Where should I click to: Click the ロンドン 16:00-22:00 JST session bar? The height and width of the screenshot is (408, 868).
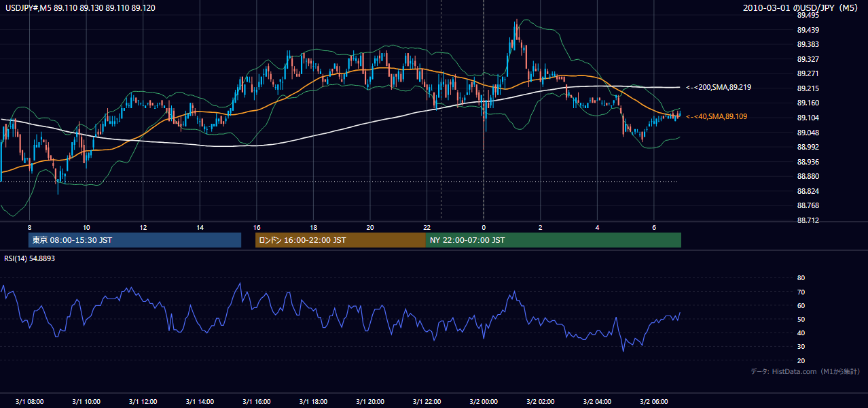[340, 240]
